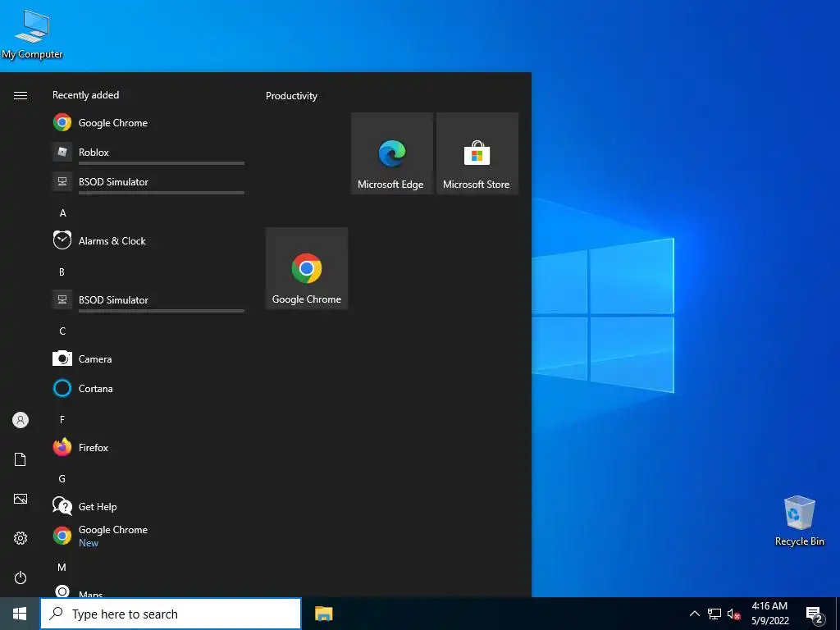Show hidden icons tray chevron
The width and height of the screenshot is (840, 630).
[x=694, y=614]
